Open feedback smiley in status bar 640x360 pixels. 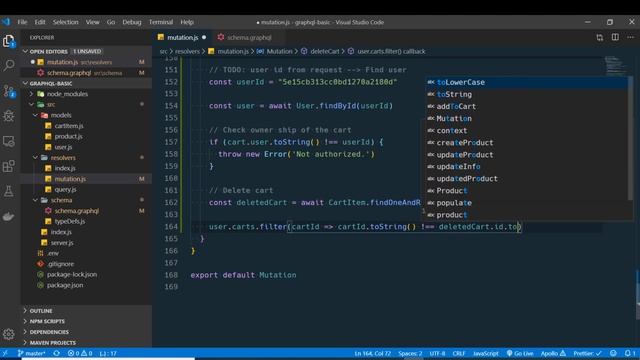[613, 353]
